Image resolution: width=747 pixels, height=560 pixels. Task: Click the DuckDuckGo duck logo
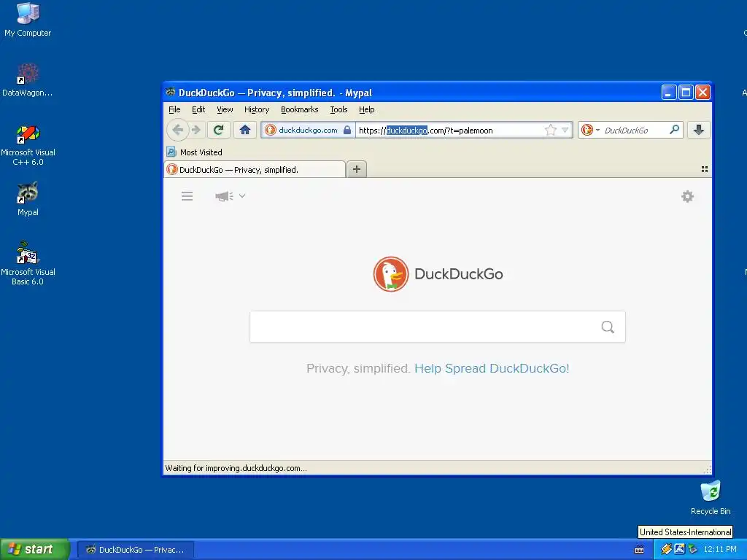[391, 274]
